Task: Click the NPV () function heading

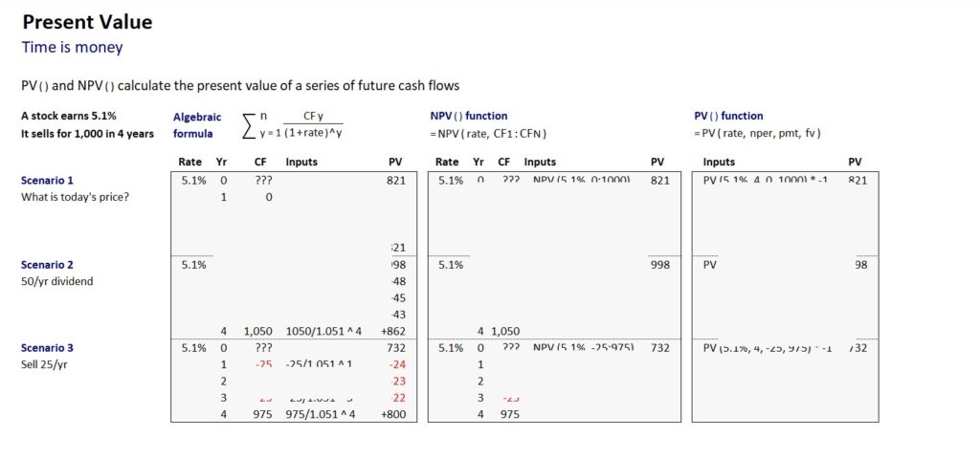Action: [469, 116]
